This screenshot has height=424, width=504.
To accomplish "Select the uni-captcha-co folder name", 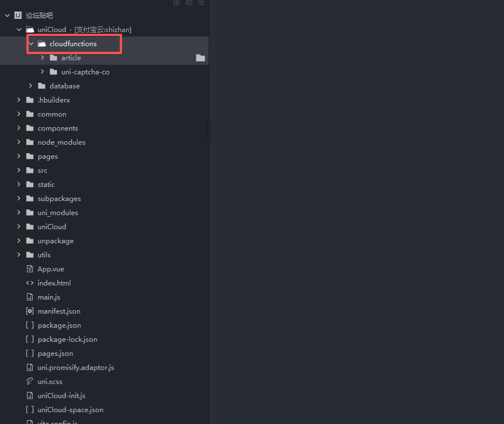I will point(85,72).
